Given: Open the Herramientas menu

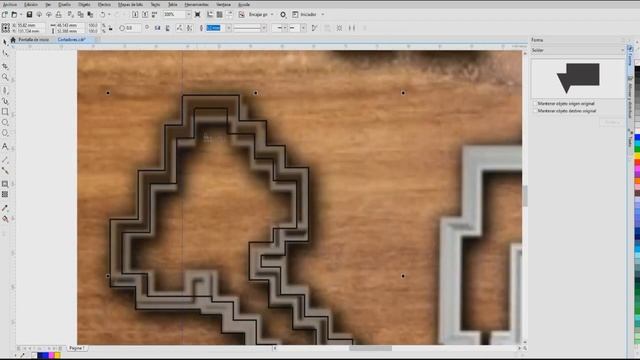Looking at the screenshot, I should pyautogui.click(x=196, y=4).
